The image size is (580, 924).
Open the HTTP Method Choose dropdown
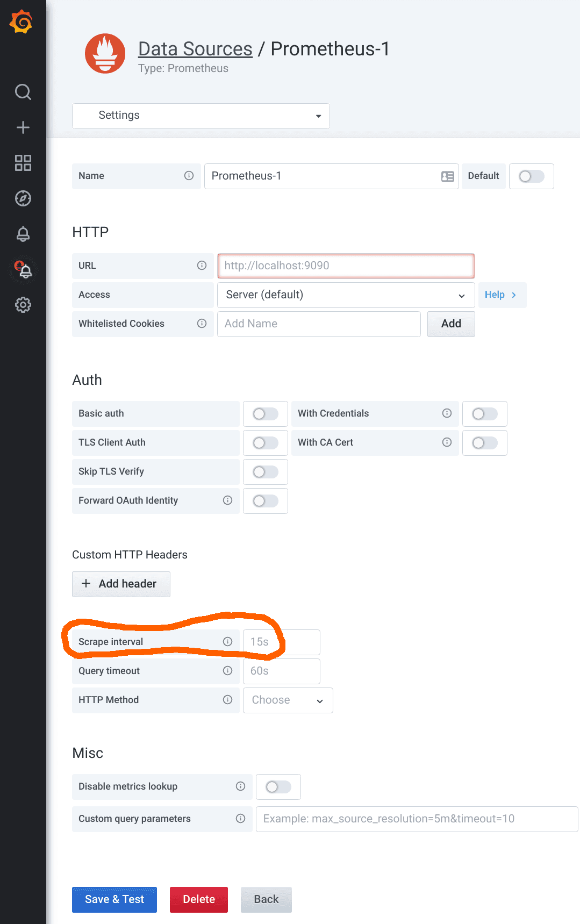(x=288, y=700)
